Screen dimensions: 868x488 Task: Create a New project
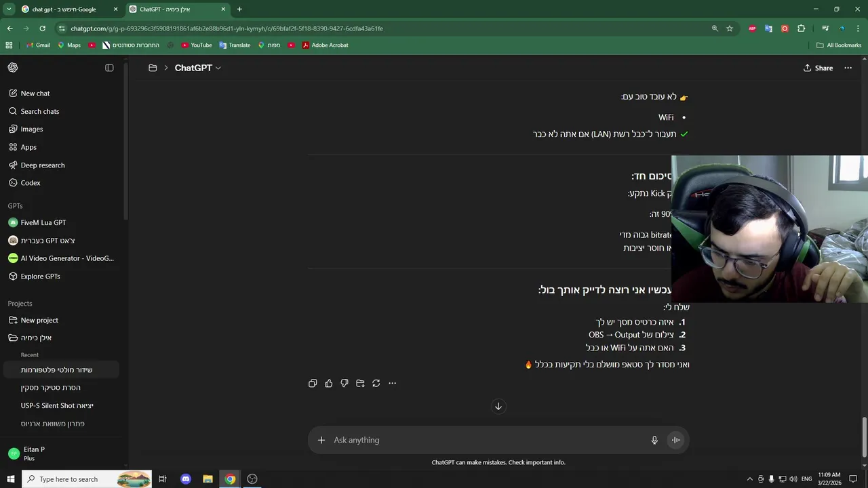[x=61, y=320]
